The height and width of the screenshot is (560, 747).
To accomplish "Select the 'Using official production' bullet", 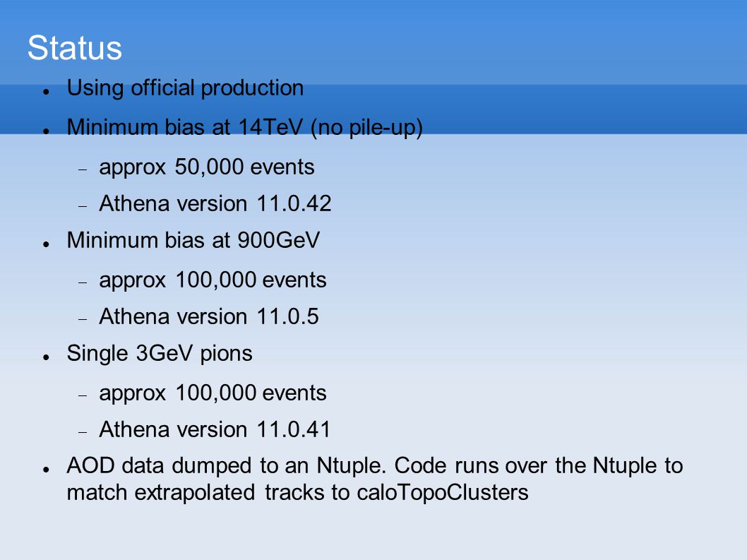I will [185, 89].
